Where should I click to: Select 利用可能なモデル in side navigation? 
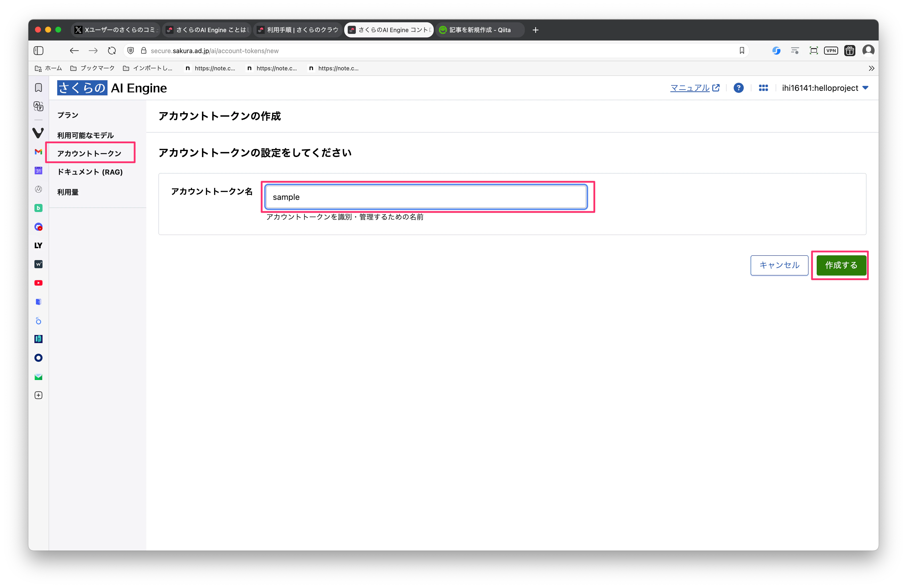(x=85, y=135)
